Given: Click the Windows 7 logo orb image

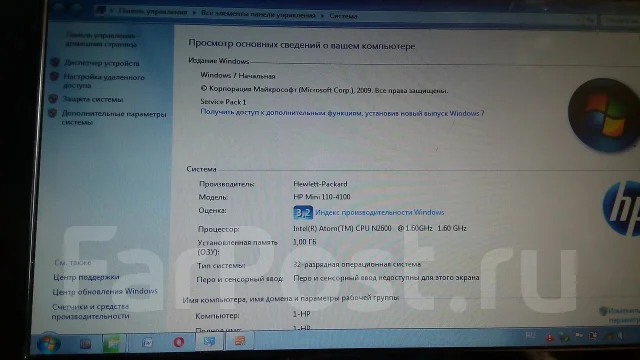Looking at the screenshot, I should click(603, 115).
